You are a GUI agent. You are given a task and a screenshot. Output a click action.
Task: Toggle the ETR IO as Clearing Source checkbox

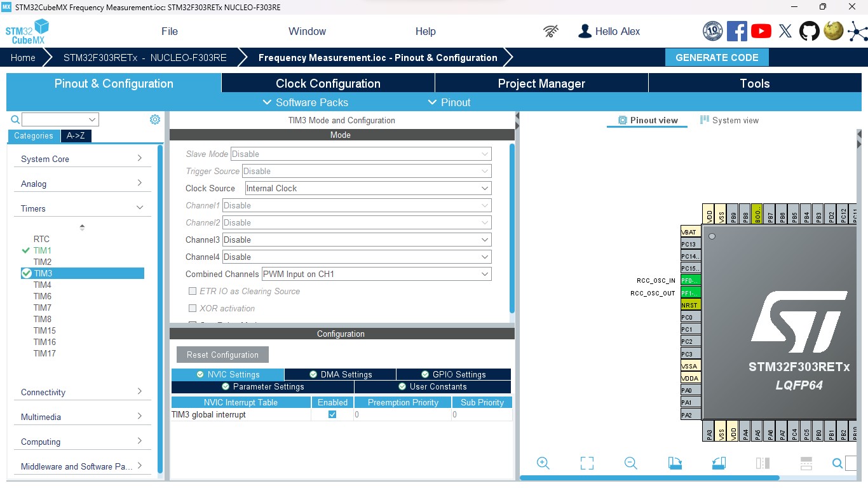193,291
